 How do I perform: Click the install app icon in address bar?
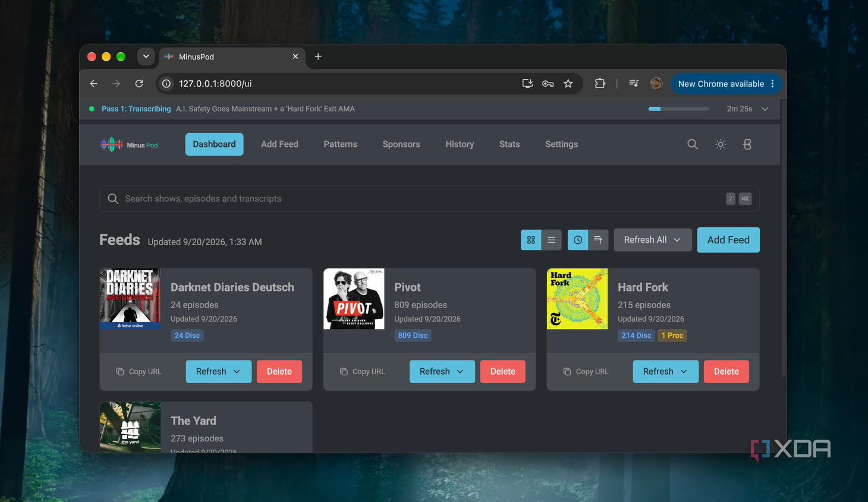pos(527,84)
